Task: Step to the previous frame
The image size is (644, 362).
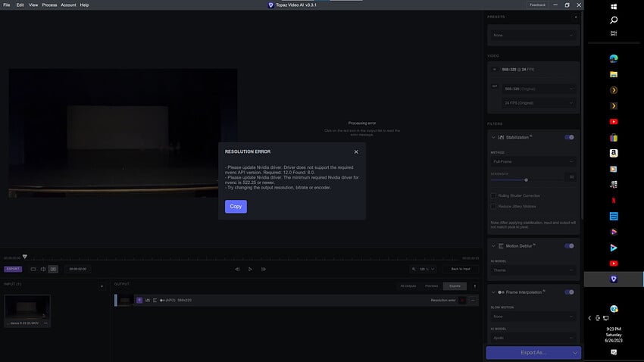Action: pos(237,269)
